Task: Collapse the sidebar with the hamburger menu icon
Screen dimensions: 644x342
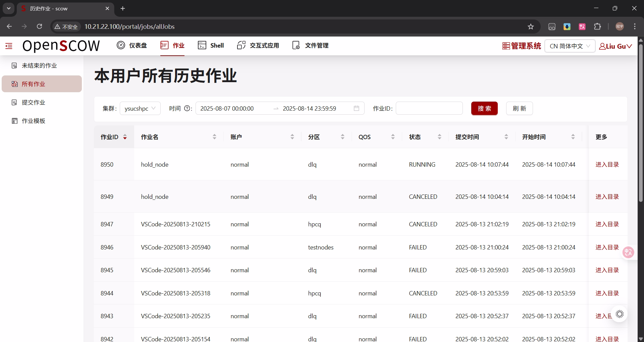Action: point(9,46)
